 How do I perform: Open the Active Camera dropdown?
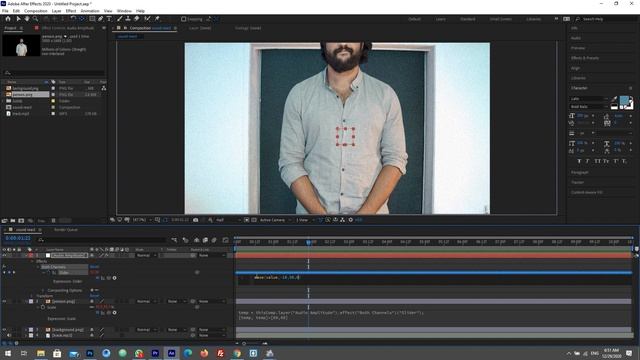tap(275, 220)
